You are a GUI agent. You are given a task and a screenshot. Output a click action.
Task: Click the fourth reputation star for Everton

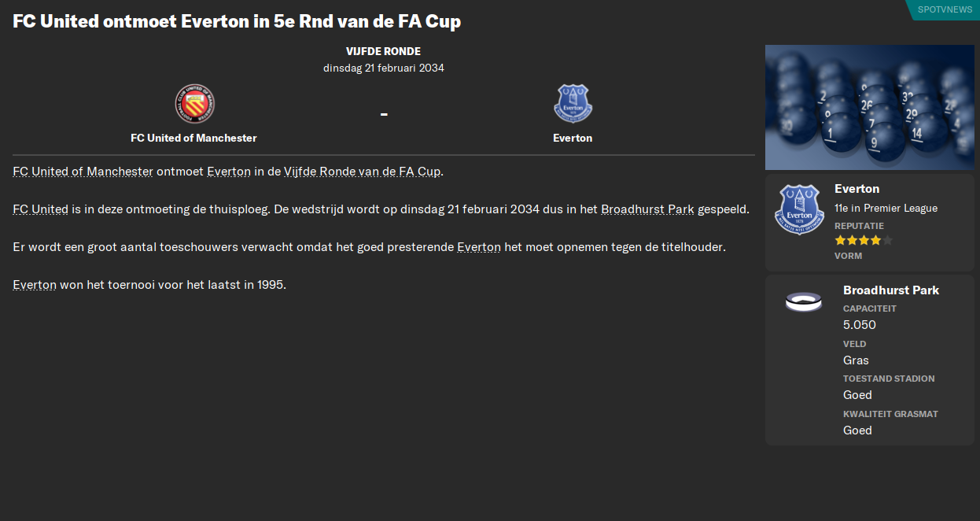[x=876, y=240]
